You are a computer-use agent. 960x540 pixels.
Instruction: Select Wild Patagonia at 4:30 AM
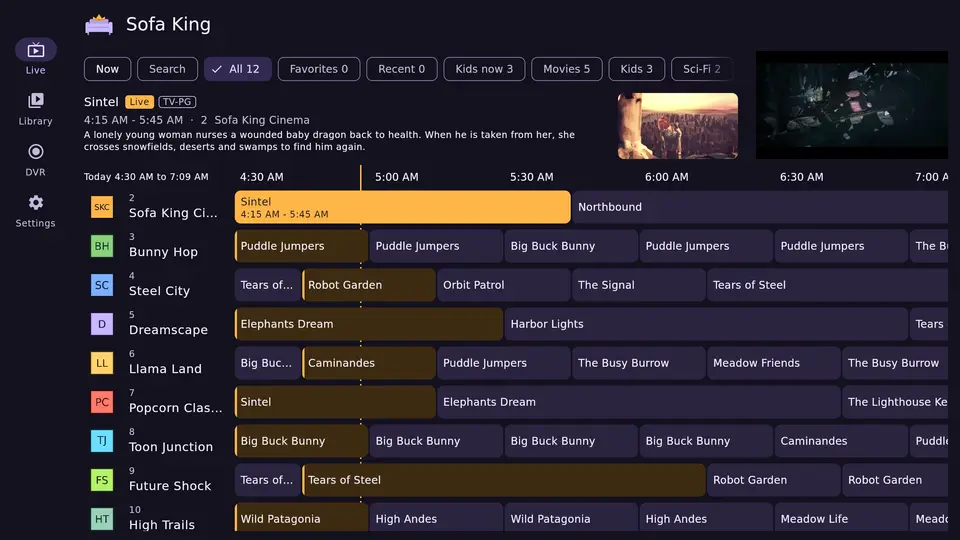[301, 517]
